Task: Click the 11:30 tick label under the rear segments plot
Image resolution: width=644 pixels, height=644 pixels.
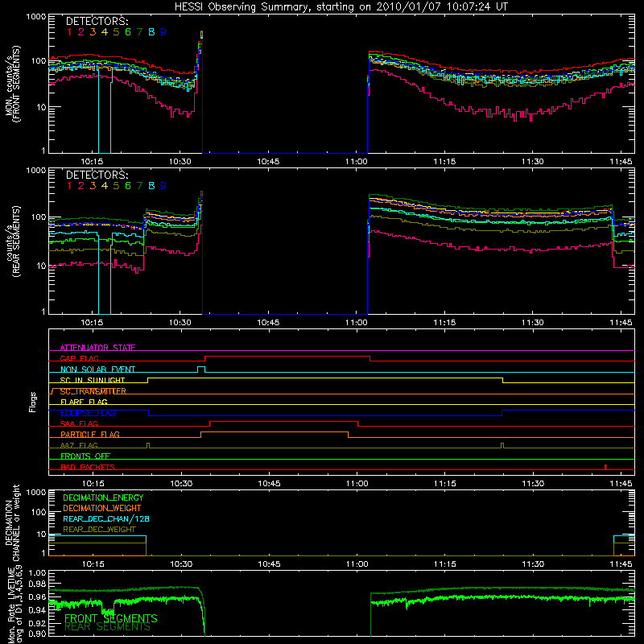Action: coord(533,323)
